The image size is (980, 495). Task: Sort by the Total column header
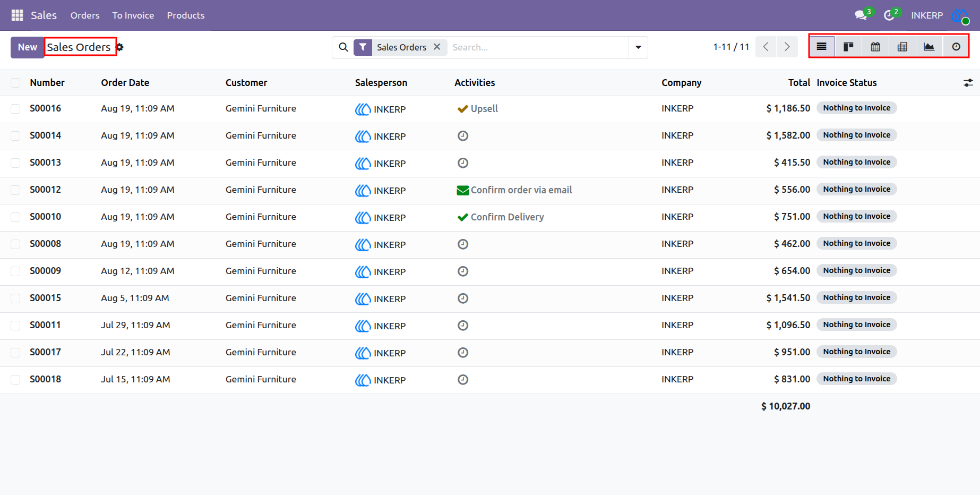click(x=799, y=83)
